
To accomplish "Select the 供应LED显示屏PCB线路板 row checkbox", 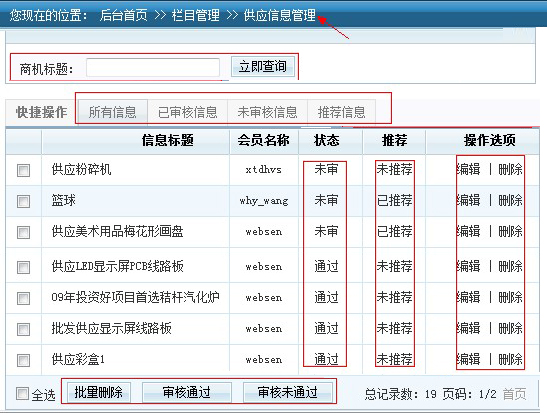I will (23, 267).
